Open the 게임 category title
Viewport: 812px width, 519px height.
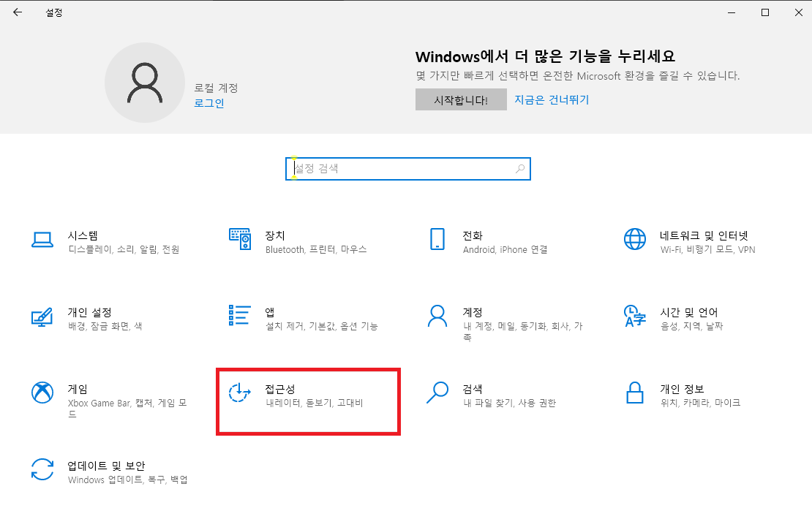pos(78,389)
